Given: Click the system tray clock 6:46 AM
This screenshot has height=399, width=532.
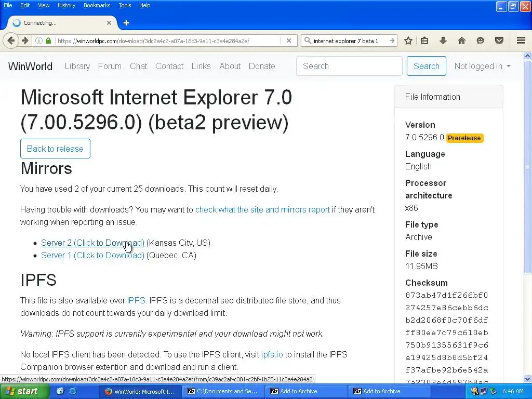Looking at the screenshot, I should click(x=513, y=391).
